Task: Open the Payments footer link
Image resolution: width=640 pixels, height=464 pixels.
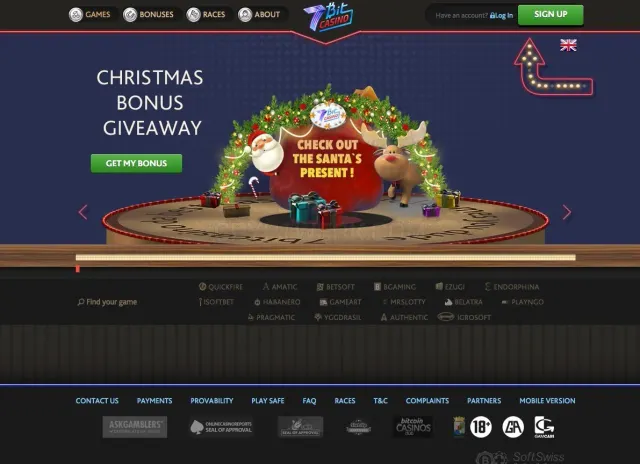Action: pyautogui.click(x=154, y=401)
